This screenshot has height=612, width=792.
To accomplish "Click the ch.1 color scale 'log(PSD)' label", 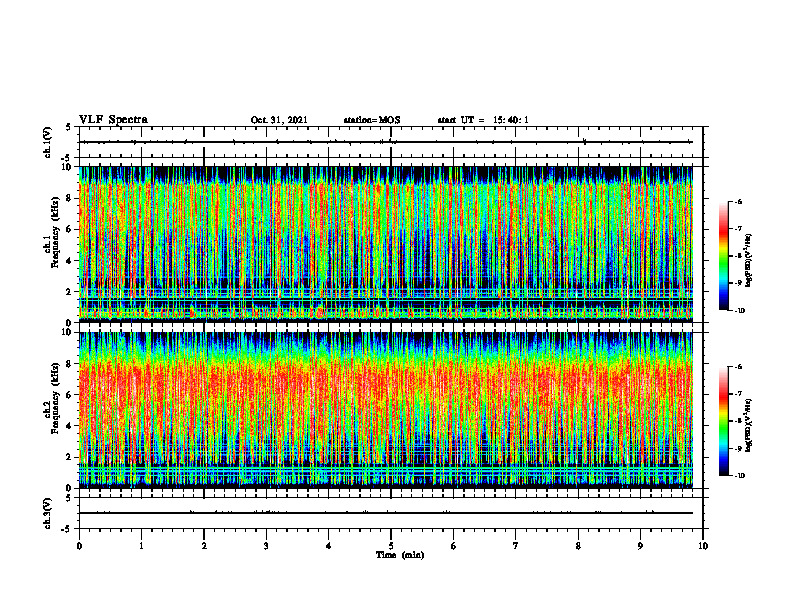I will [750, 261].
